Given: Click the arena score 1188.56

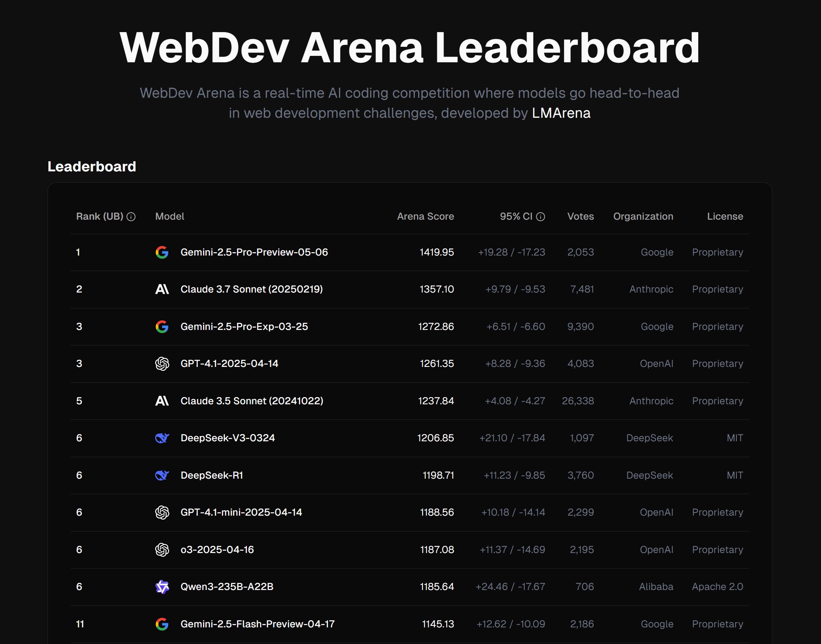Looking at the screenshot, I should (x=437, y=512).
